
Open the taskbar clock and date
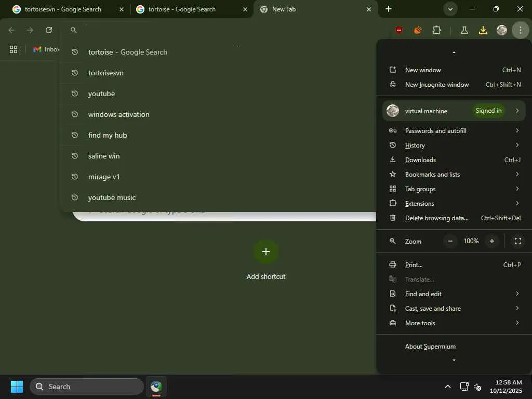click(506, 387)
